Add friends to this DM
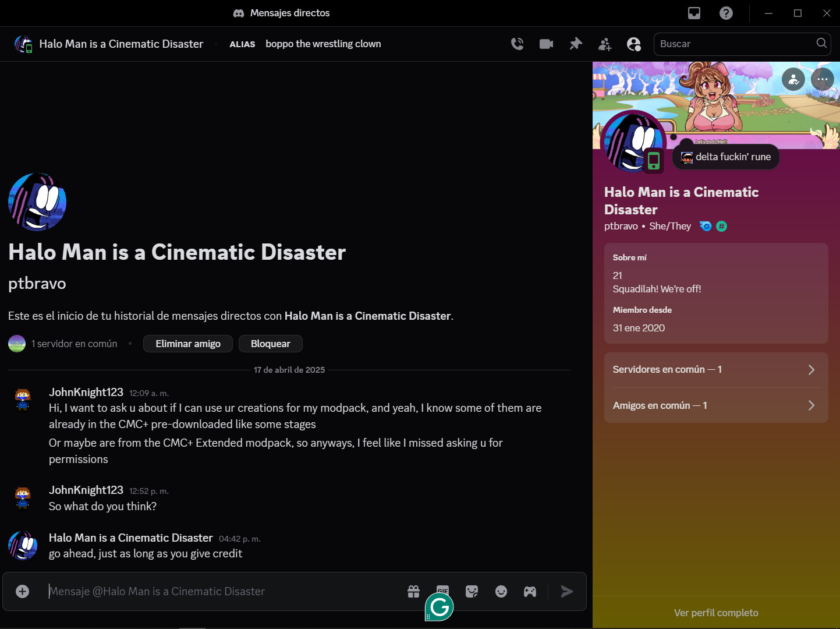840x629 pixels. coord(605,44)
